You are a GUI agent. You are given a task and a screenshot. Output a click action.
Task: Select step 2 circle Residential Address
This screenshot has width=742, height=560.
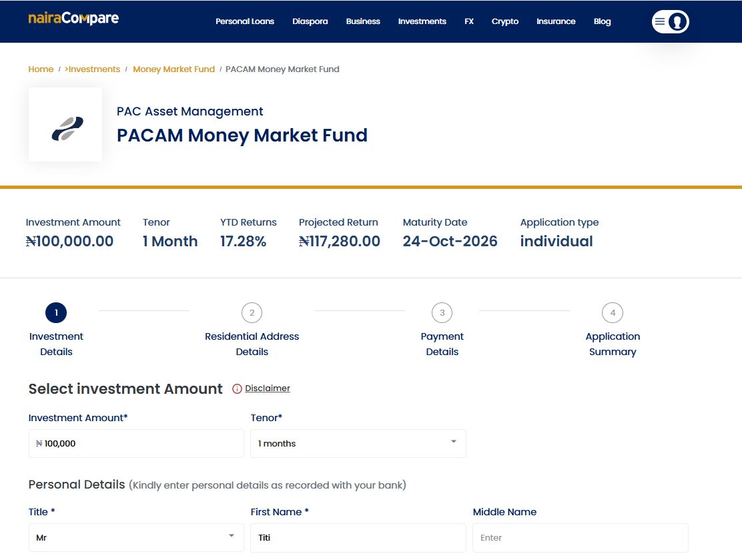coord(252,312)
